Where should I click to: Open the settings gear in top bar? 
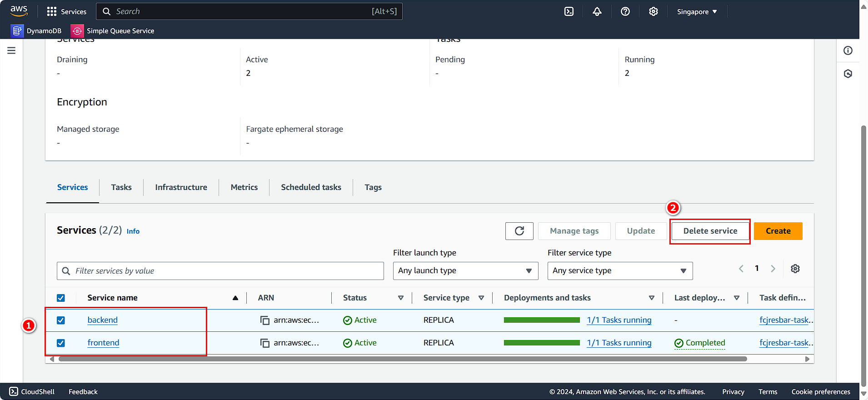653,11
